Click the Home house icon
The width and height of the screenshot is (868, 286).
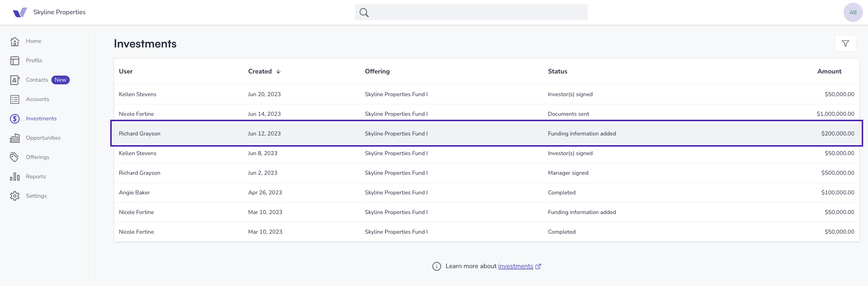[x=15, y=41]
